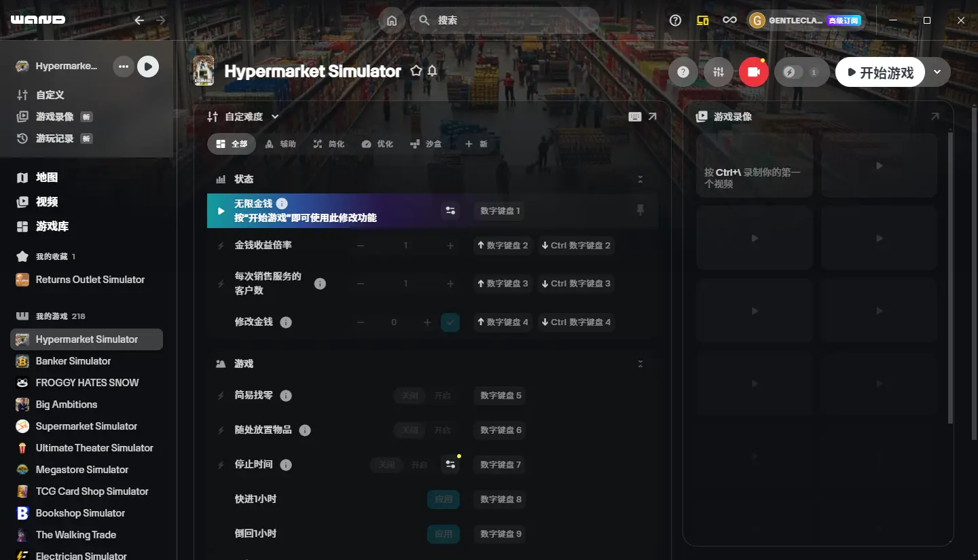The image size is (978, 560).
Task: Confirm 修改金钱 value with the checkmark box
Action: pos(450,322)
